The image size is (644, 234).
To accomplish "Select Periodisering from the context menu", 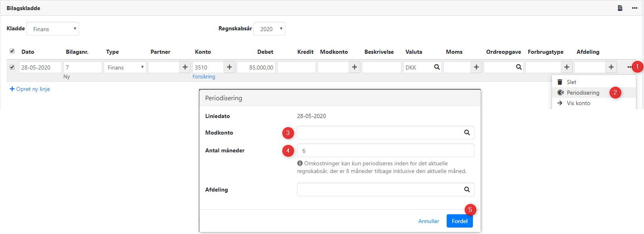I will tap(583, 93).
